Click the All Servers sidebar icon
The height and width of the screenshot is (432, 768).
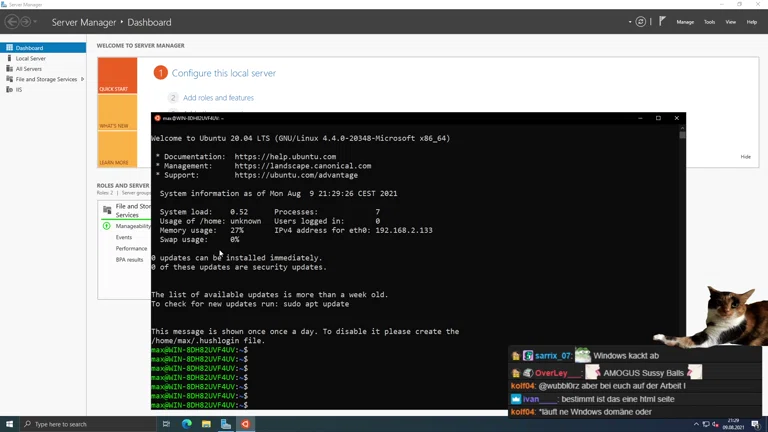[x=9, y=69]
